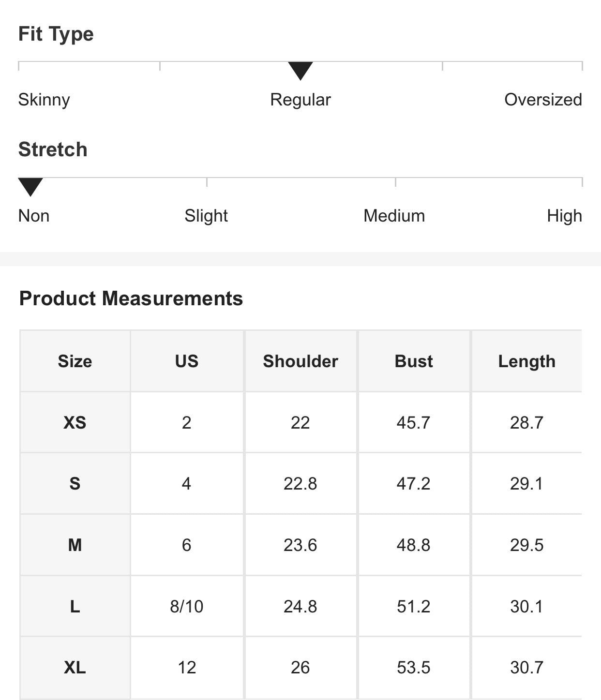The image size is (601, 700).
Task: Click the Non stretch label
Action: point(34,216)
